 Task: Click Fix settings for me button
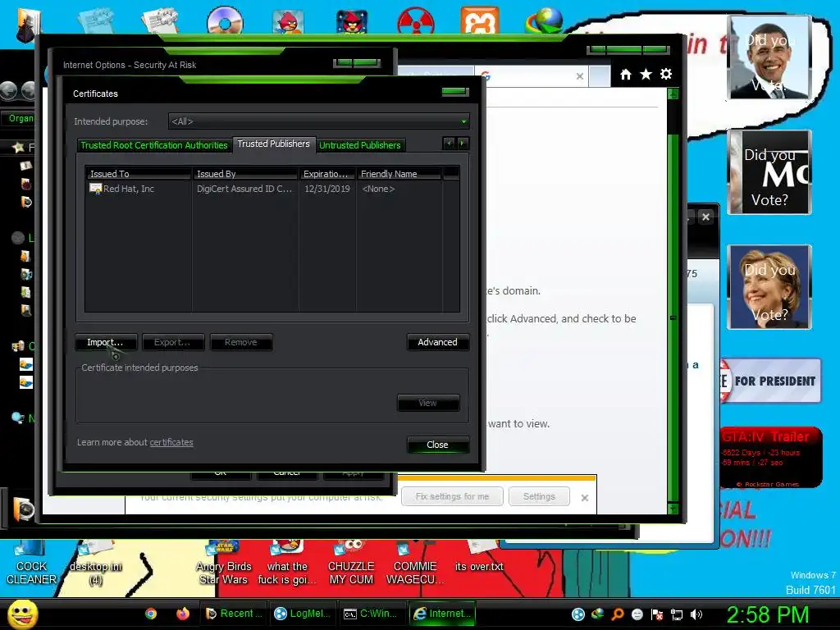point(452,496)
